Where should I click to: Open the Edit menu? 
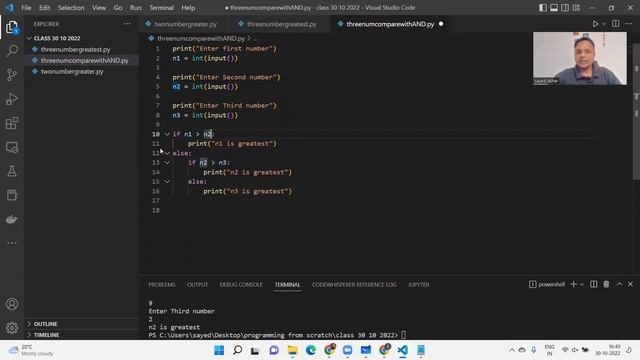point(44,8)
